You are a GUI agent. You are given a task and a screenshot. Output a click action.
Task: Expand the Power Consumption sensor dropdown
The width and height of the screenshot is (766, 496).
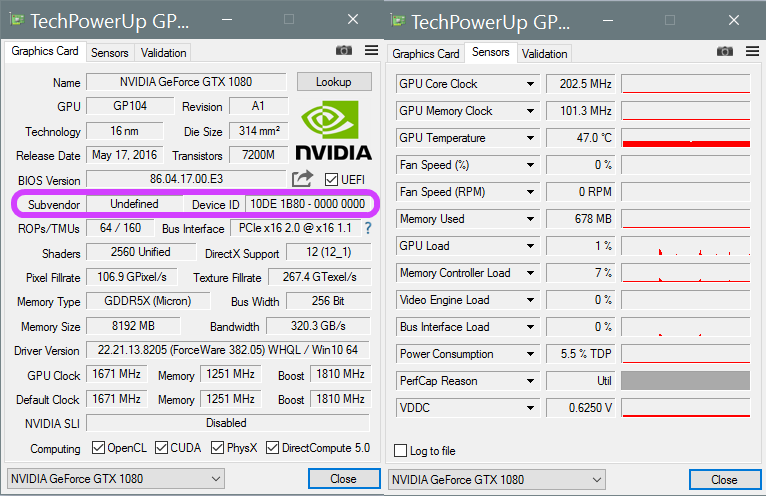pyautogui.click(x=530, y=354)
